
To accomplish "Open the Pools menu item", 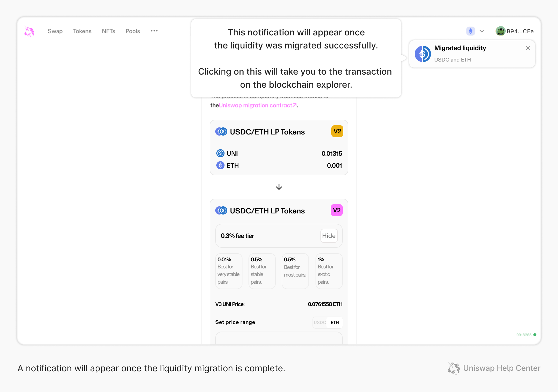I will point(133,31).
